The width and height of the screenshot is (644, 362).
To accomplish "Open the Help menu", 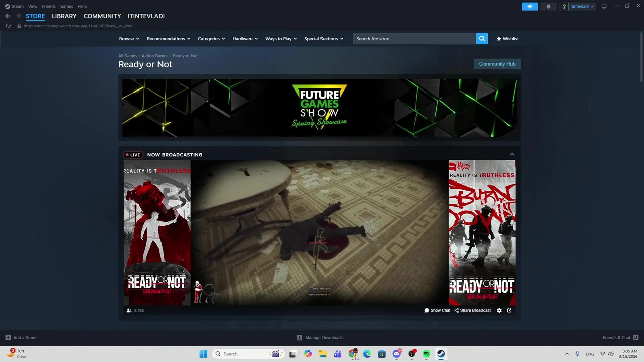I will tap(82, 6).
